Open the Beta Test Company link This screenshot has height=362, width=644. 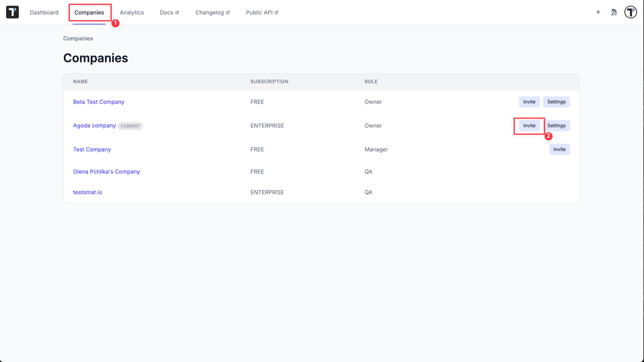[99, 102]
